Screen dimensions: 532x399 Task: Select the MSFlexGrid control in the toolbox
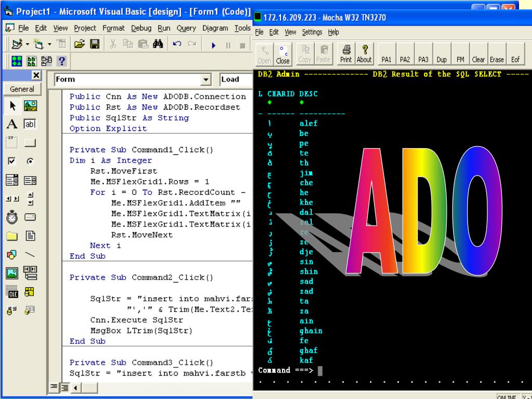tap(30, 292)
